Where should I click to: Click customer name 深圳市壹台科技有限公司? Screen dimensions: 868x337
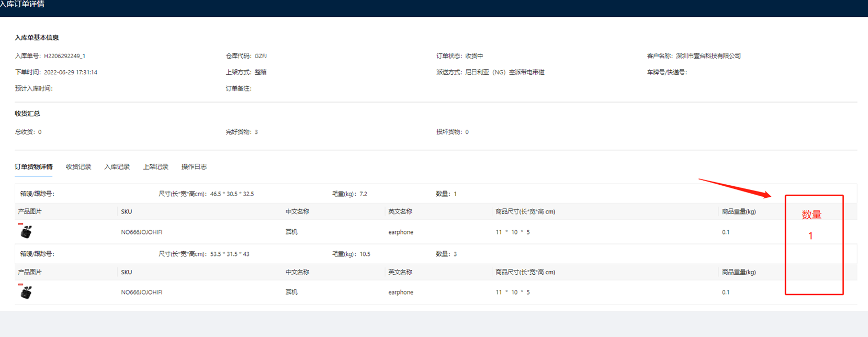708,56
